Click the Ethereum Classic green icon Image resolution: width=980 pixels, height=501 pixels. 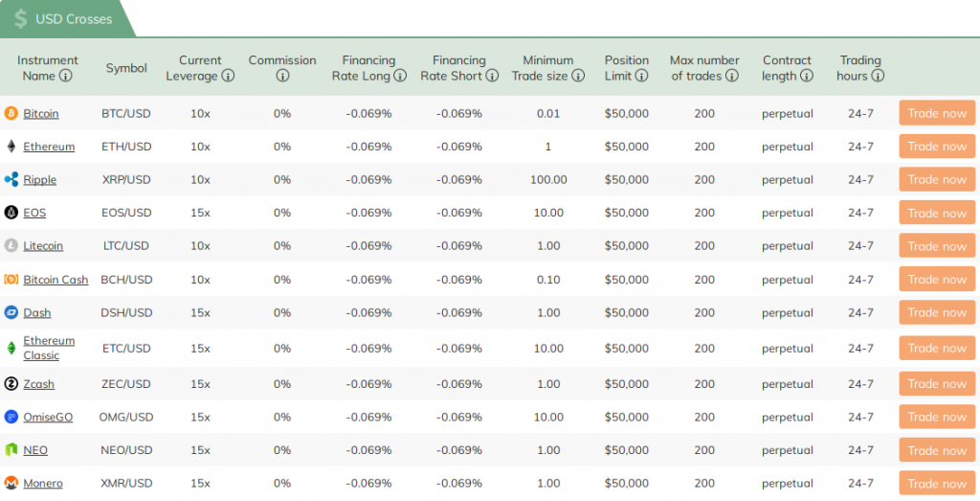[x=11, y=349]
